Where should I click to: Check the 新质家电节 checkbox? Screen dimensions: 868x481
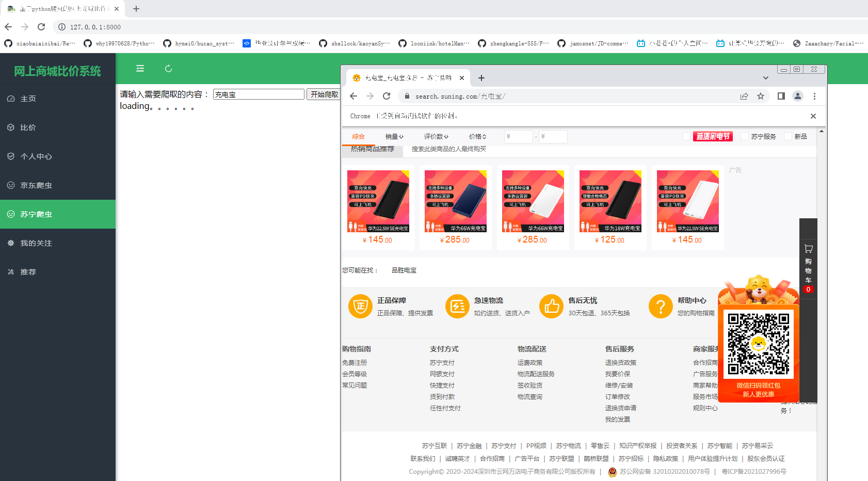point(686,136)
